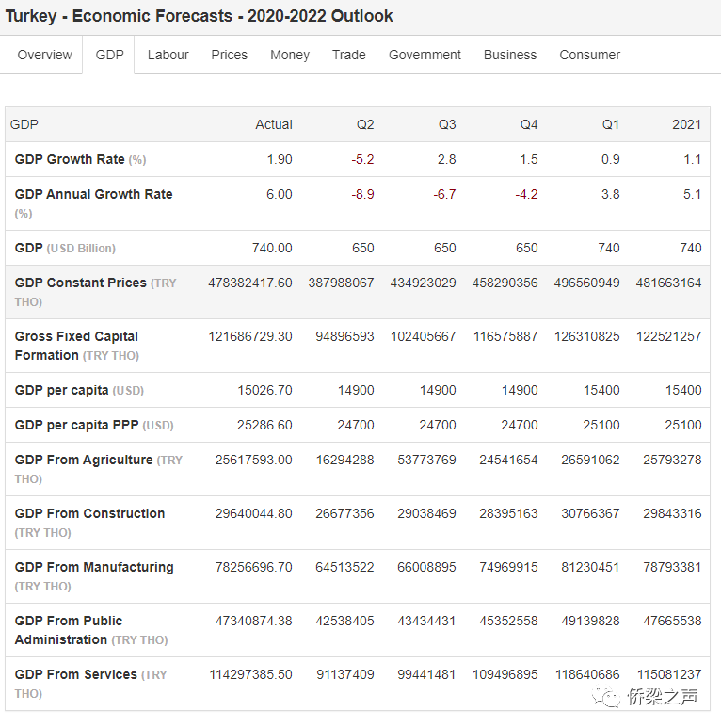Open the Prices tab
The width and height of the screenshot is (721, 728).
[x=230, y=55]
